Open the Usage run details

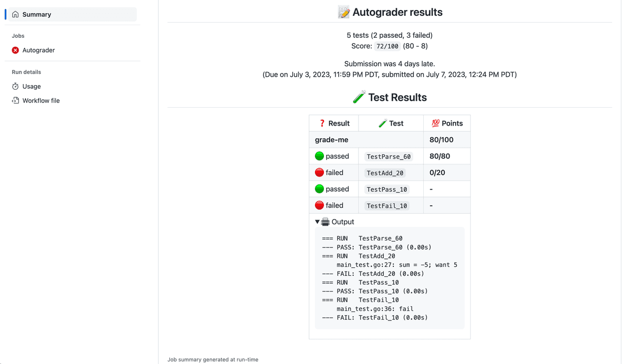[32, 86]
